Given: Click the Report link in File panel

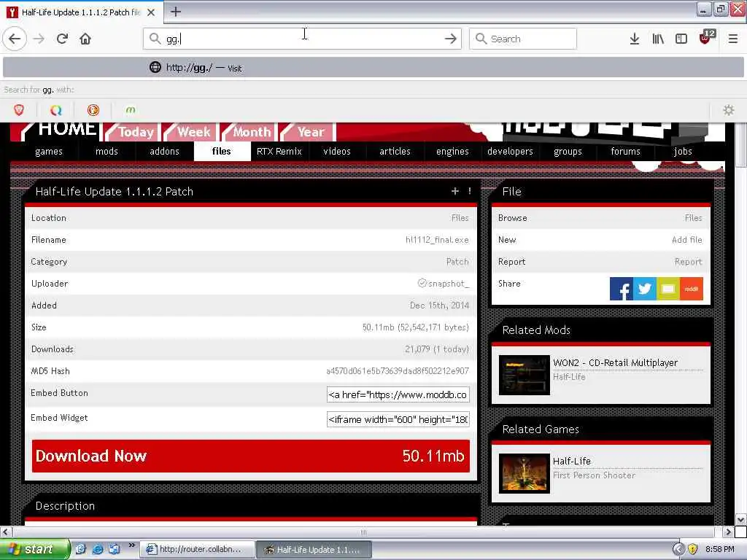Looking at the screenshot, I should 688,262.
